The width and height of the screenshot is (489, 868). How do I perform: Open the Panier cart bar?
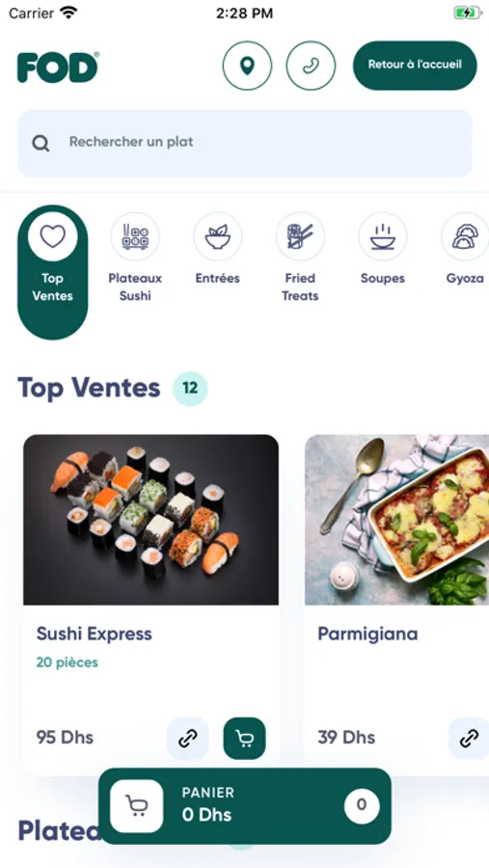tap(245, 806)
